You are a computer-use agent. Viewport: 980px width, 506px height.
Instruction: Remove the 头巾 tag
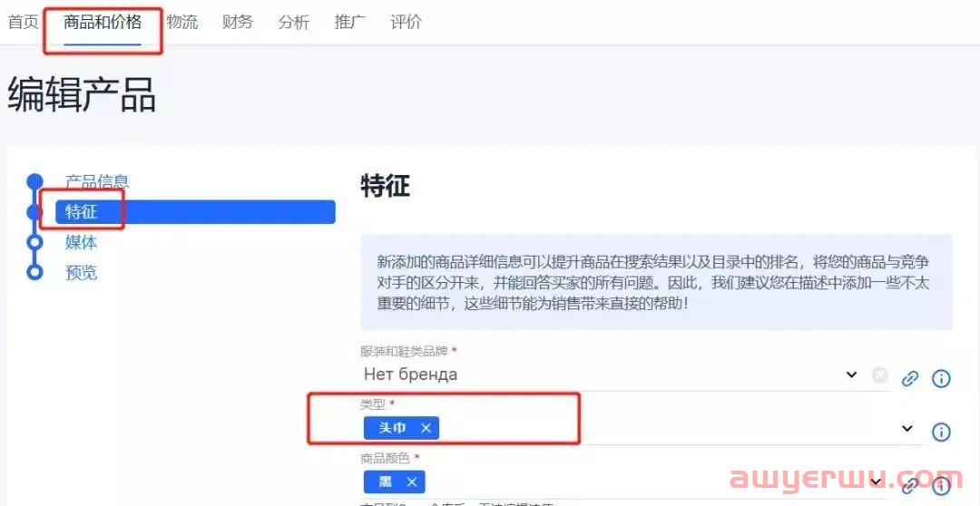click(426, 428)
